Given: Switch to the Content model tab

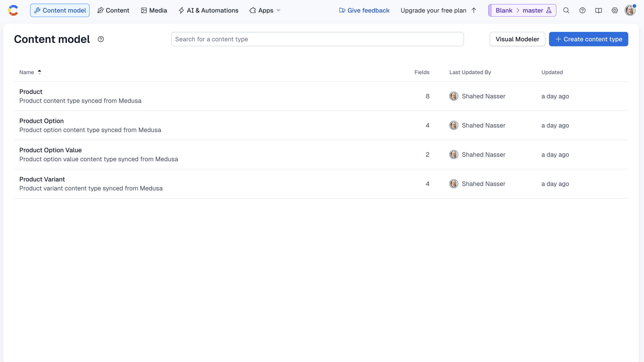Looking at the screenshot, I should pyautogui.click(x=60, y=10).
